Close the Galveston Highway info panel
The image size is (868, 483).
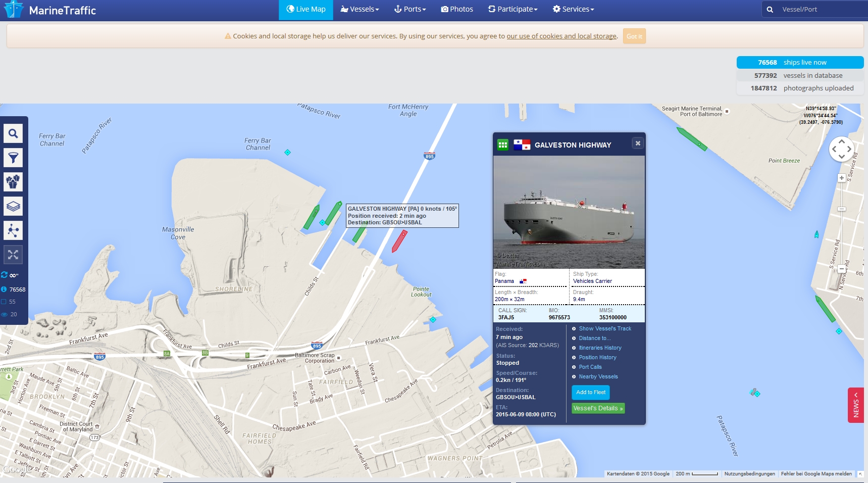638,143
